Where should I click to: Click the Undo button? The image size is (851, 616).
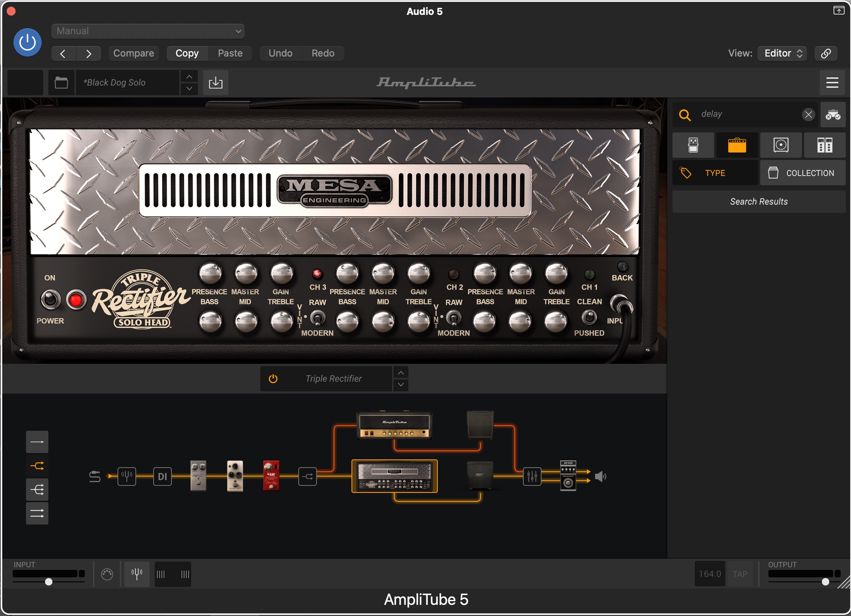point(280,53)
